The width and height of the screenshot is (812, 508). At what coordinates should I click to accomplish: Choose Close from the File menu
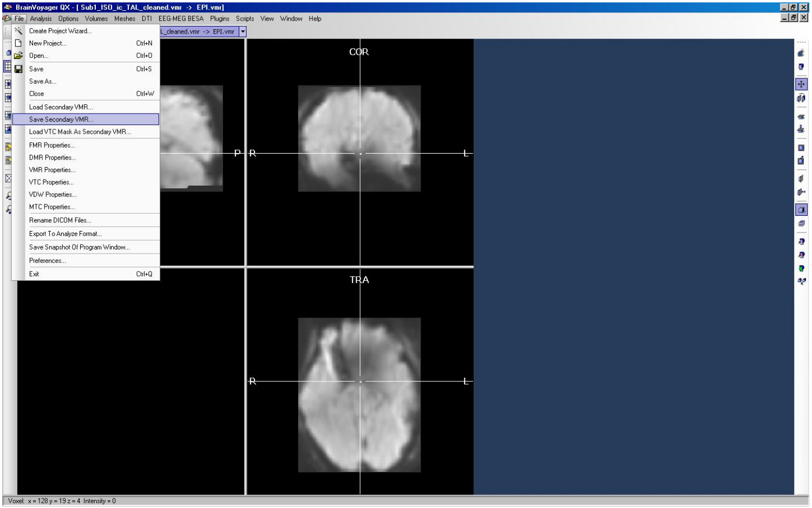tap(86, 94)
